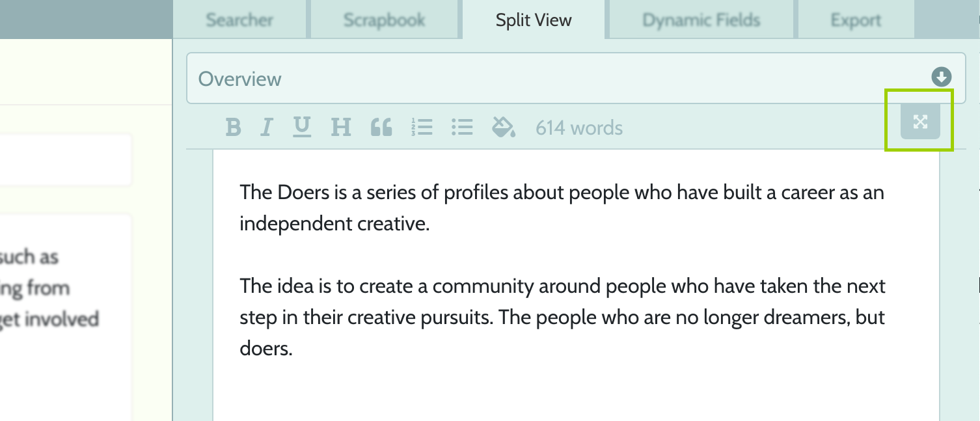Open the Export tab
Screen dimensions: 980x421
tap(856, 20)
